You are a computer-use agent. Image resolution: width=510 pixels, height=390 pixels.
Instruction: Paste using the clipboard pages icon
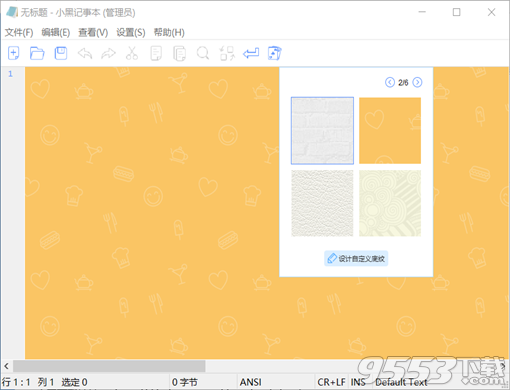[x=180, y=53]
